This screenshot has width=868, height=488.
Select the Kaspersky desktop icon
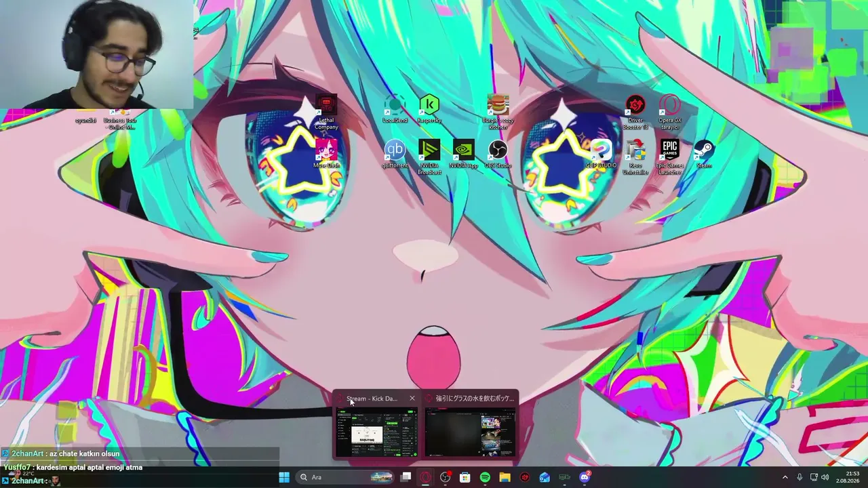click(429, 109)
